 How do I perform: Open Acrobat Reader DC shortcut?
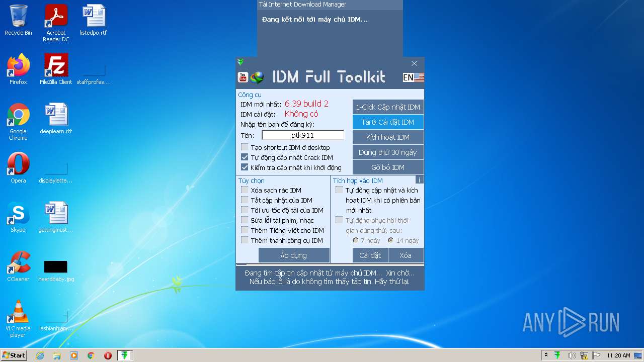pos(56,23)
